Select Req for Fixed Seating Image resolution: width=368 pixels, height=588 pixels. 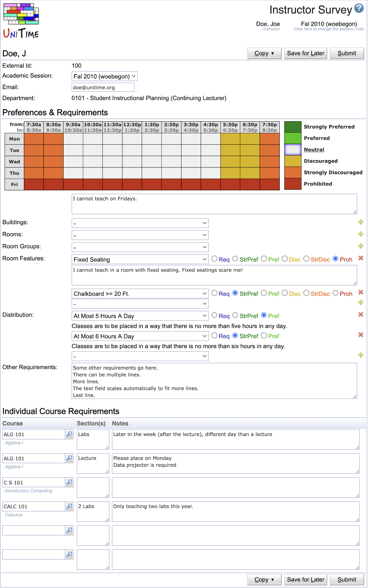pos(214,259)
